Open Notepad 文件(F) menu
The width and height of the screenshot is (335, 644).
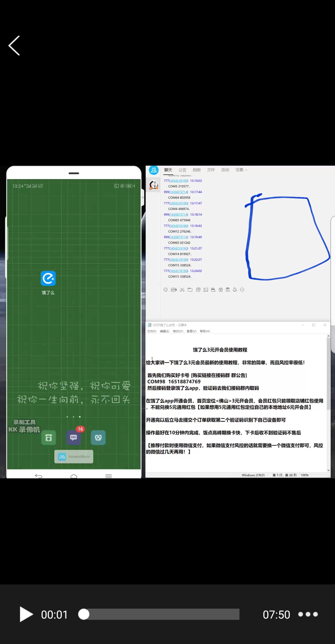(x=152, y=331)
